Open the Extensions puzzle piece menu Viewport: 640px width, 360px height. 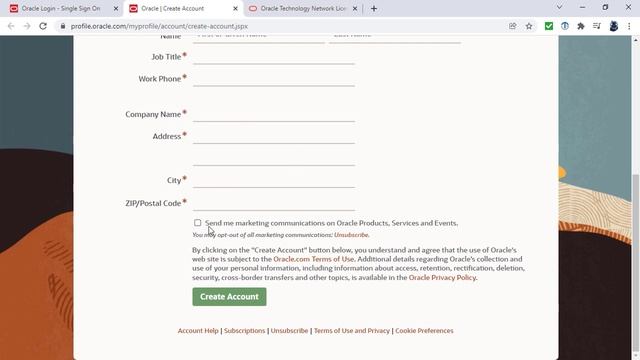click(581, 26)
